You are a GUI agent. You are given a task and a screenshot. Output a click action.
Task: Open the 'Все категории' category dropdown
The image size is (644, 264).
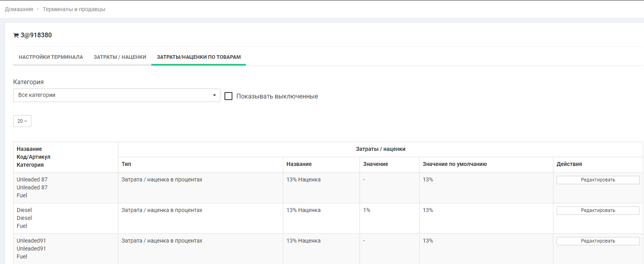(x=116, y=95)
